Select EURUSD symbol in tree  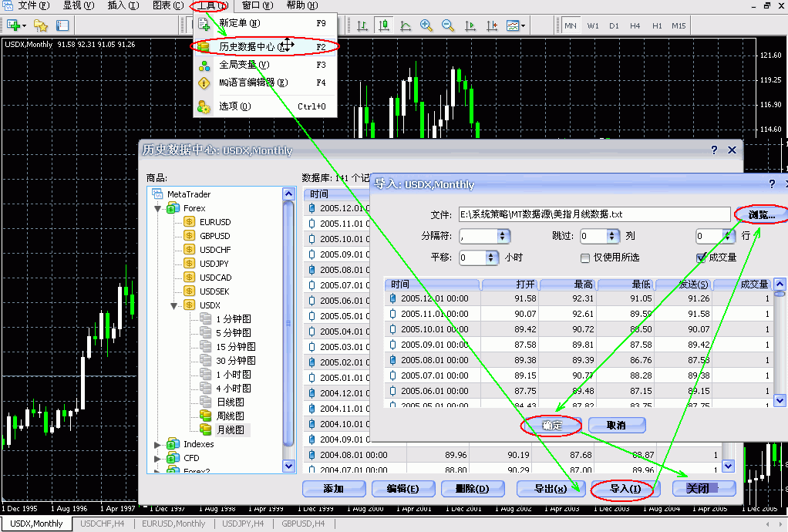tap(215, 222)
